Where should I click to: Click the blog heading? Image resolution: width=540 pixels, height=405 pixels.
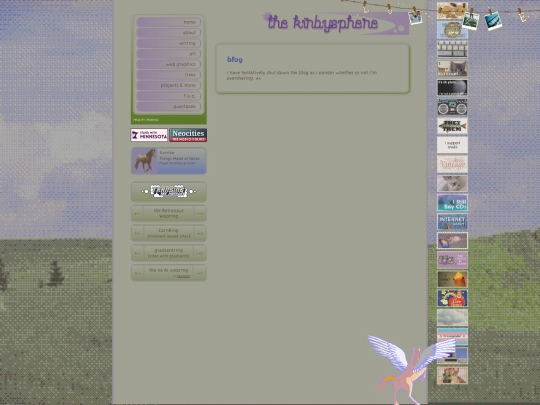click(x=235, y=60)
